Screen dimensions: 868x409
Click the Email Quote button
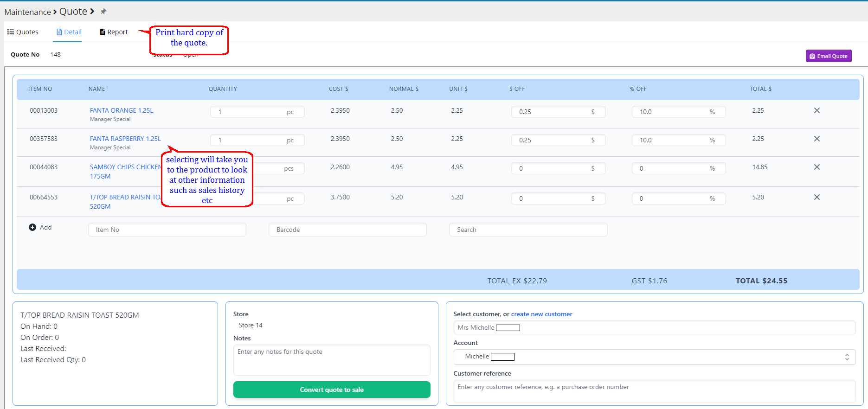point(829,56)
